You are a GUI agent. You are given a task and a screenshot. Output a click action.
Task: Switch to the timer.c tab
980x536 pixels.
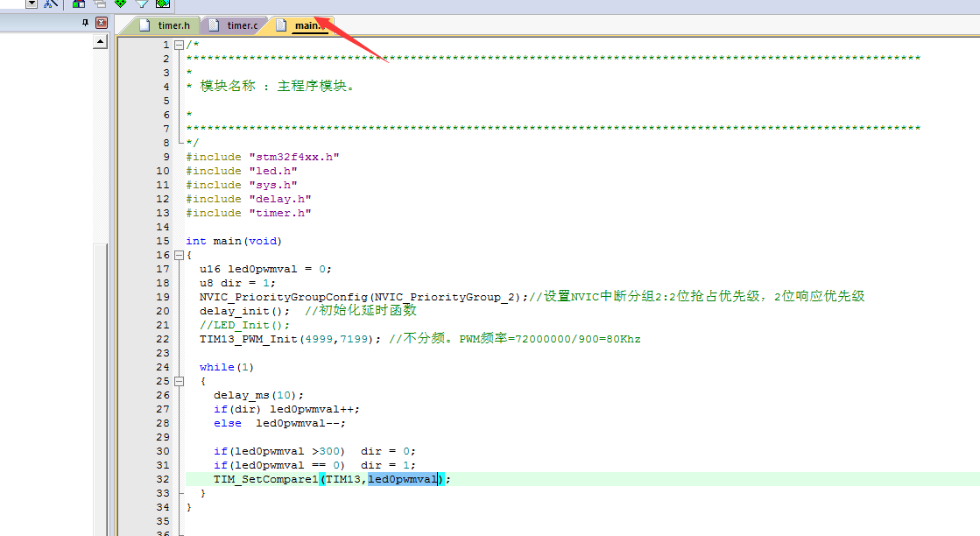(x=242, y=25)
